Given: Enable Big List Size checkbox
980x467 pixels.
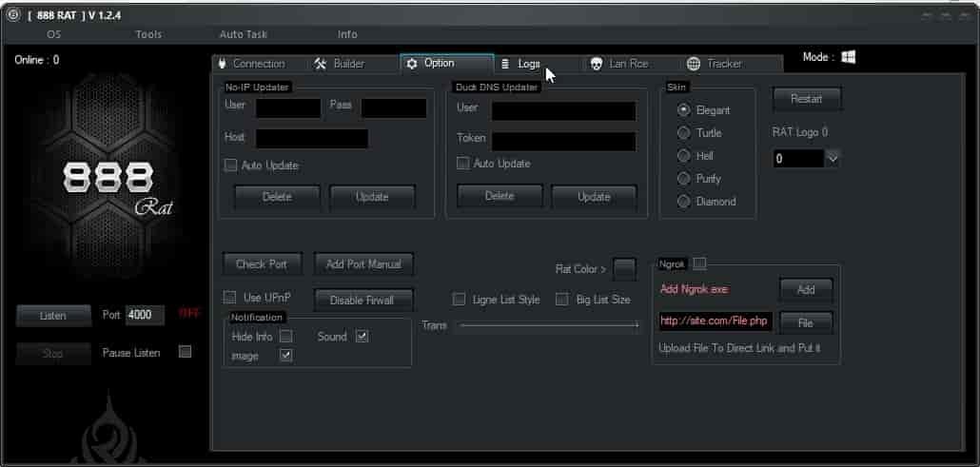Looking at the screenshot, I should 562,300.
